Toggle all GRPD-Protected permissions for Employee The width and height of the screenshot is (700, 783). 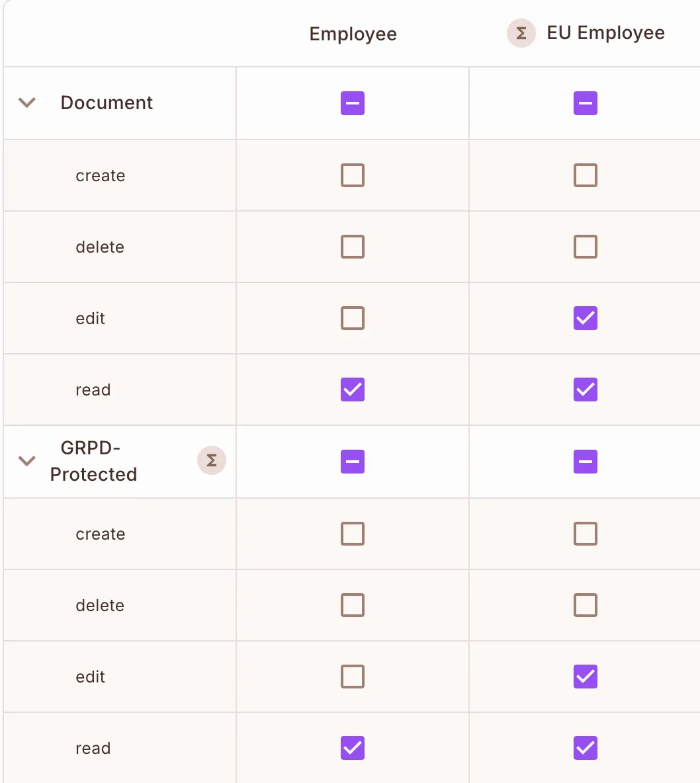click(x=353, y=461)
